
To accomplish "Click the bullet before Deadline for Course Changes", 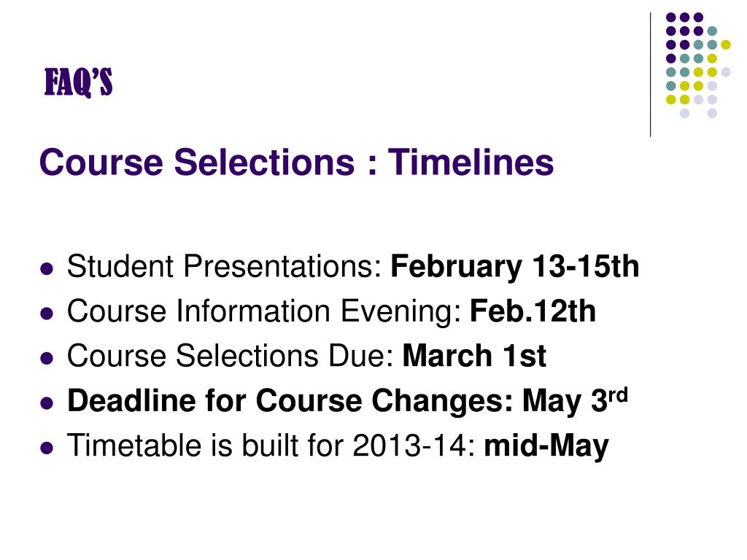I will (47, 403).
